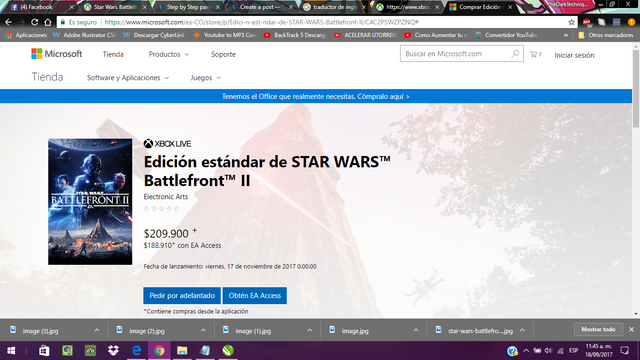Viewport: 640px width, 360px height.
Task: Open options for image (2).jpg download
Action: pyautogui.click(x=203, y=331)
